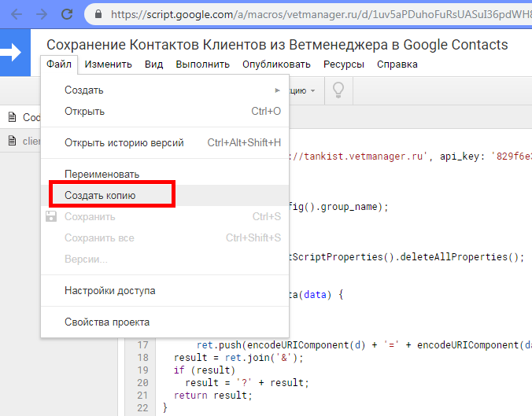
Task: Click the padlock site security icon
Action: coord(98,14)
